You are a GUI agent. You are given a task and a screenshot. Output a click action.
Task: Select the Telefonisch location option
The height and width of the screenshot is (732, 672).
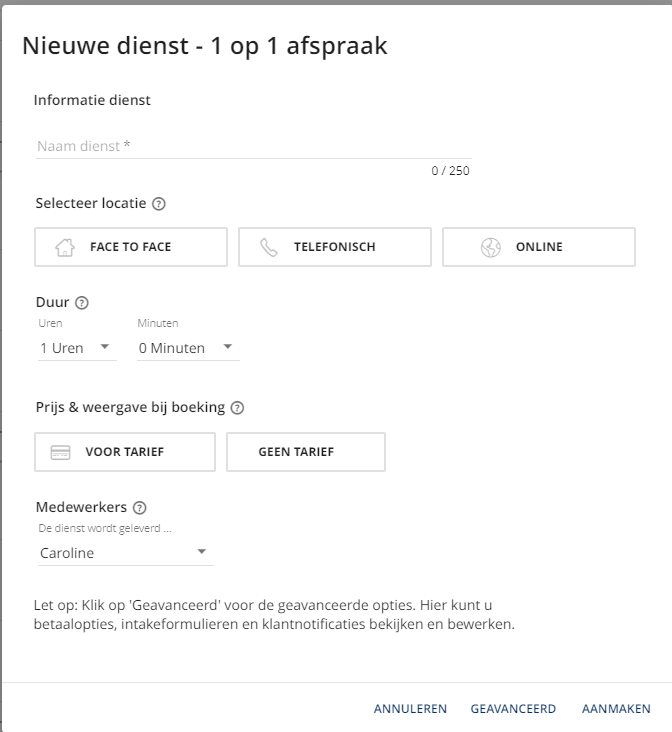(334, 247)
